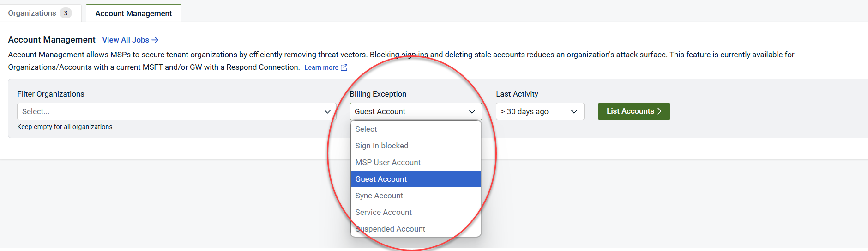Choose the blank Select option in list
The image size is (868, 251).
coord(366,129)
